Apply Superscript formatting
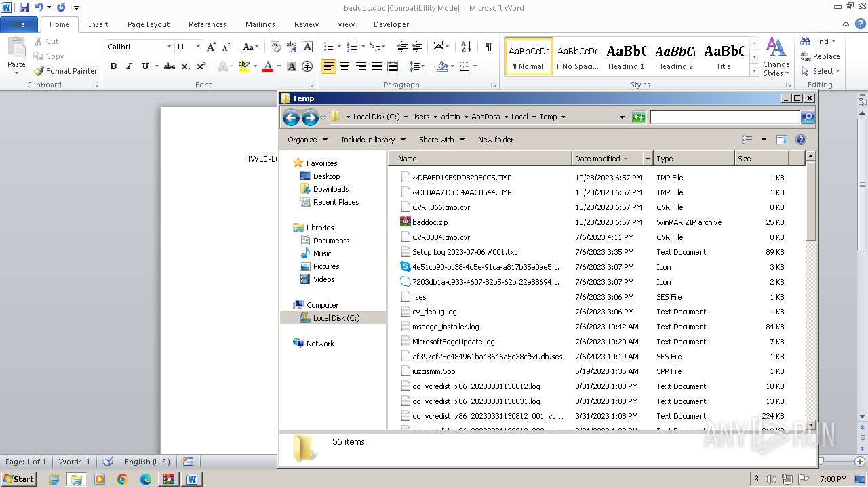 [201, 66]
